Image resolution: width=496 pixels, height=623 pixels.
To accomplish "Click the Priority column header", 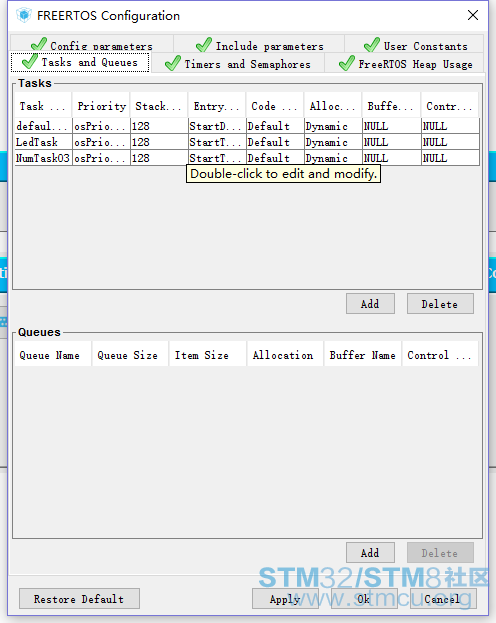I will (x=101, y=106).
